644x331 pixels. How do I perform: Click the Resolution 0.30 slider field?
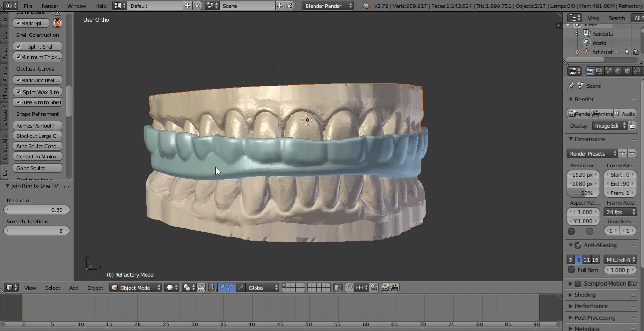tap(37, 209)
